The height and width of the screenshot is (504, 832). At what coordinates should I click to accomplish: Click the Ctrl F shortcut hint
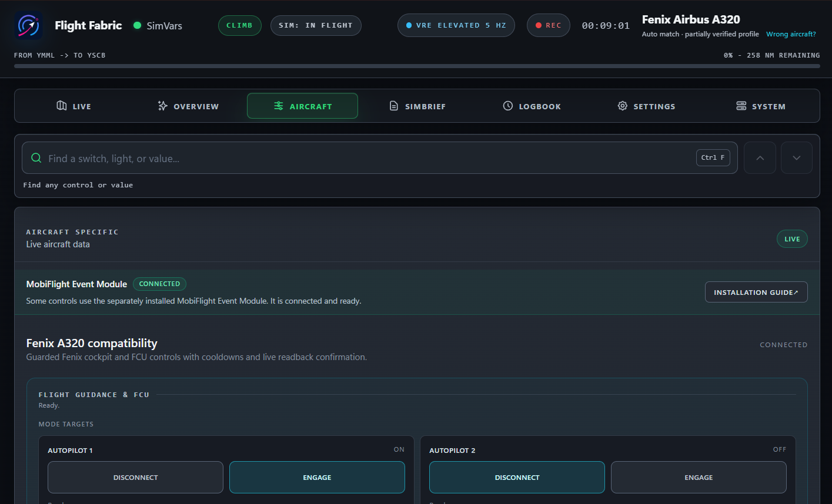click(713, 157)
